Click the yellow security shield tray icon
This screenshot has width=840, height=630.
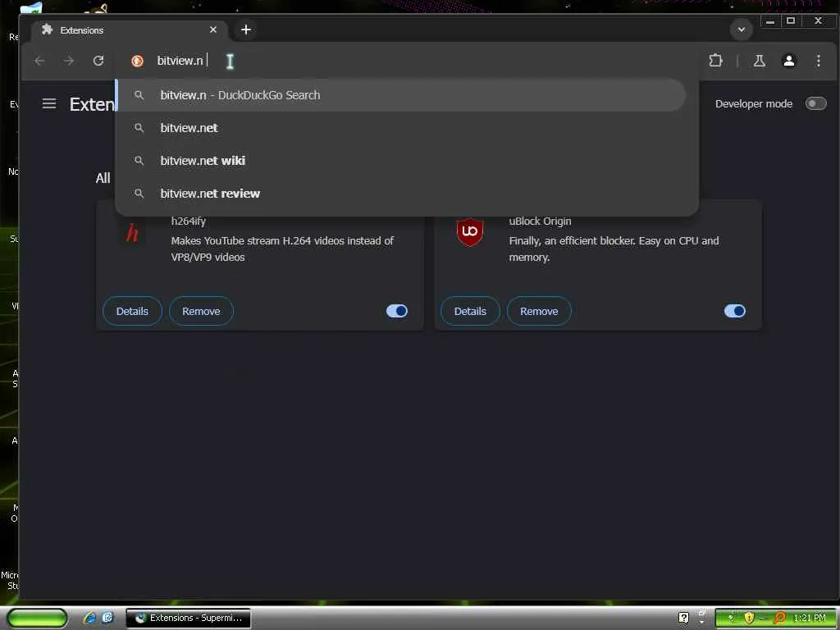tap(749, 618)
